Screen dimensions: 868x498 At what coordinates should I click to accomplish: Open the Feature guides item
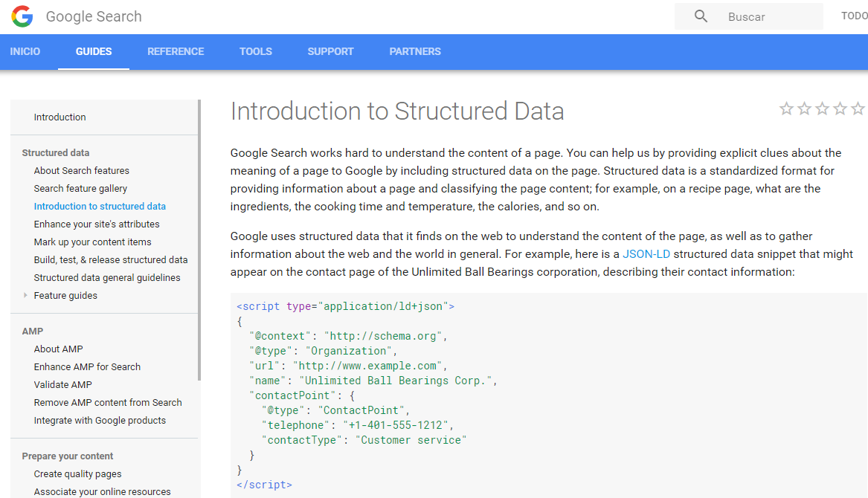(65, 296)
